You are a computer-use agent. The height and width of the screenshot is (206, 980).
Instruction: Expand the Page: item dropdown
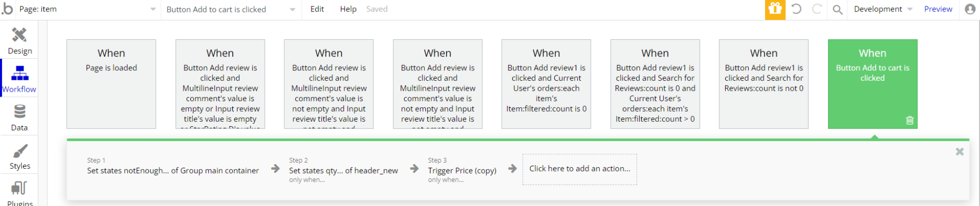[x=87, y=9]
